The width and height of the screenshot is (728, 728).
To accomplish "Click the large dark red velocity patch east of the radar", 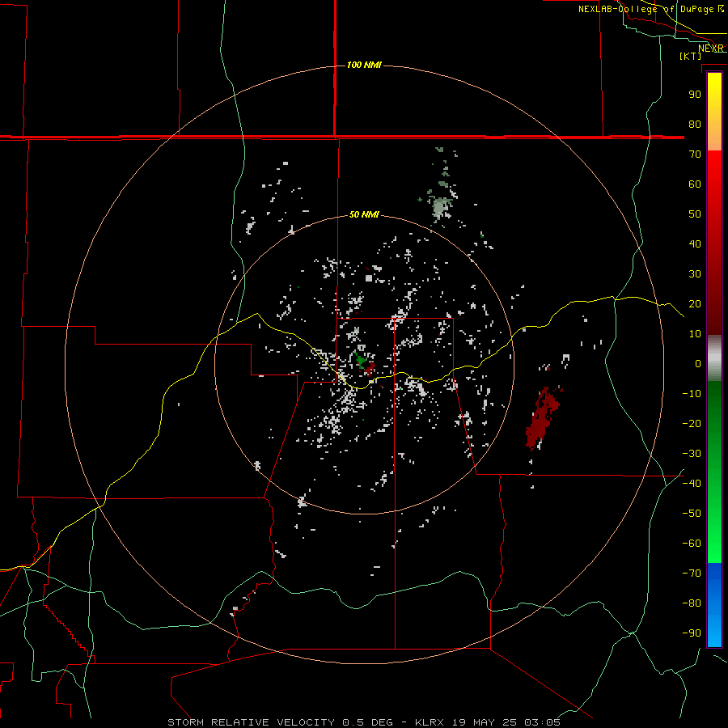I will [542, 419].
